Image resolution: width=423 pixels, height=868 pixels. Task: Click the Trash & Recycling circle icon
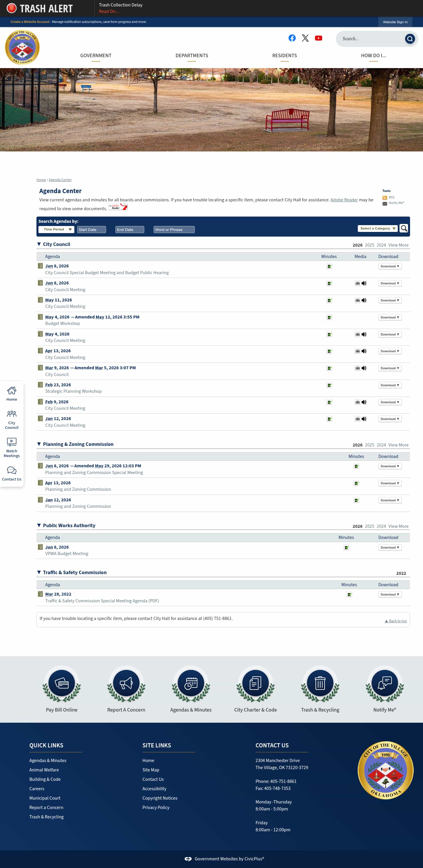(x=320, y=683)
